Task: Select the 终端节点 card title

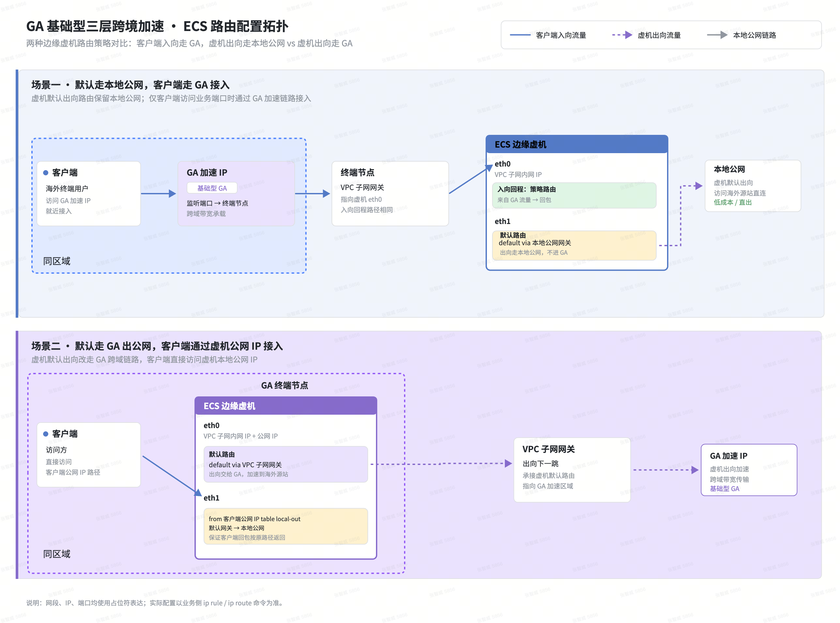Action: click(x=357, y=173)
